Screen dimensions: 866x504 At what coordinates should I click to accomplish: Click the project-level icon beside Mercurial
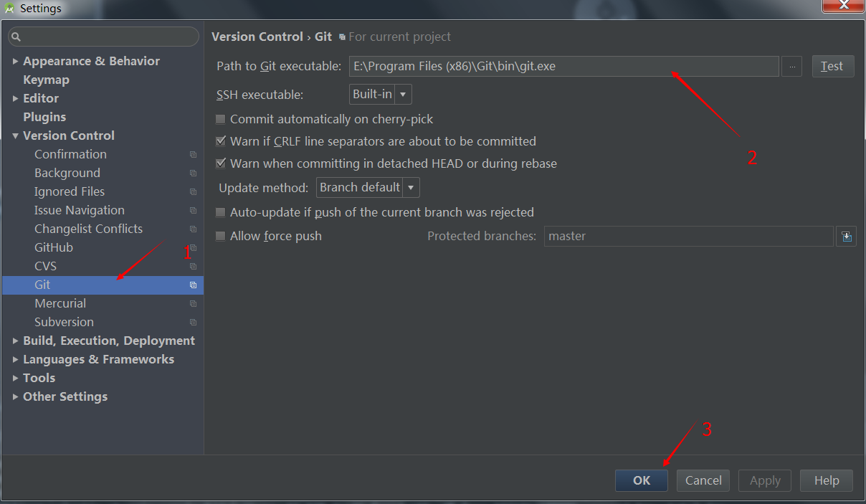[x=193, y=304]
